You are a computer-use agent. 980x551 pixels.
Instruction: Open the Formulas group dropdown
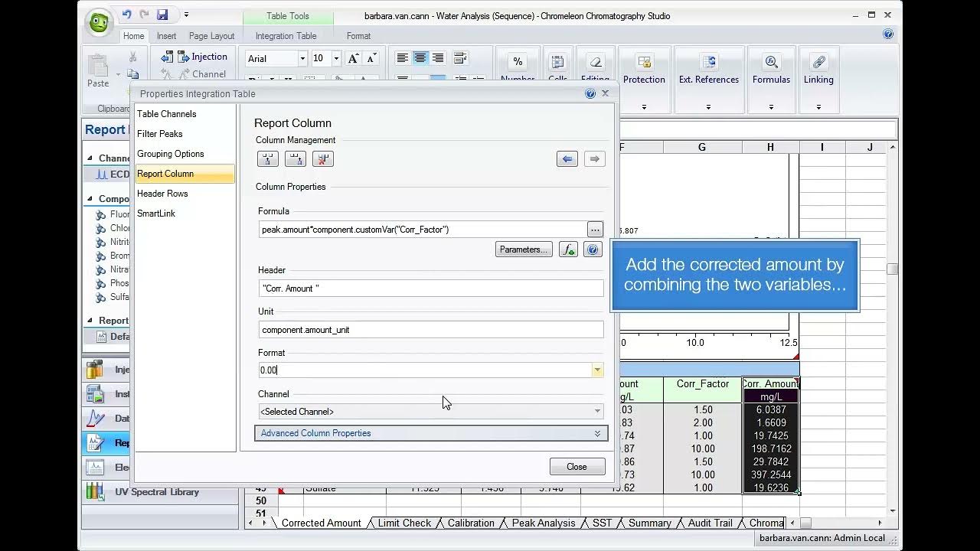[771, 107]
